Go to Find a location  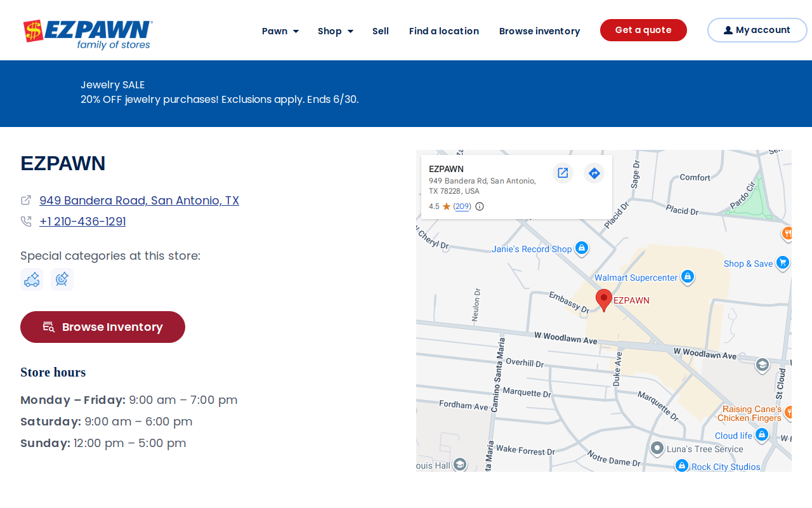(x=444, y=31)
